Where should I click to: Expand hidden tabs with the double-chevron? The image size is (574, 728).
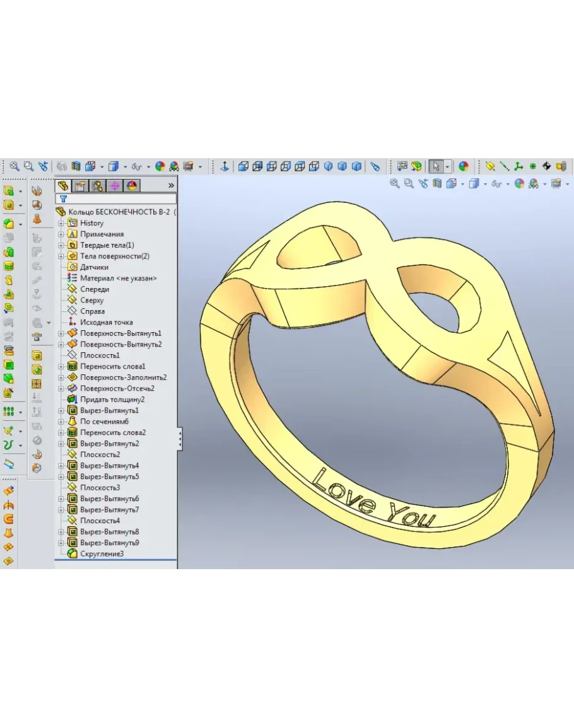coord(171,185)
